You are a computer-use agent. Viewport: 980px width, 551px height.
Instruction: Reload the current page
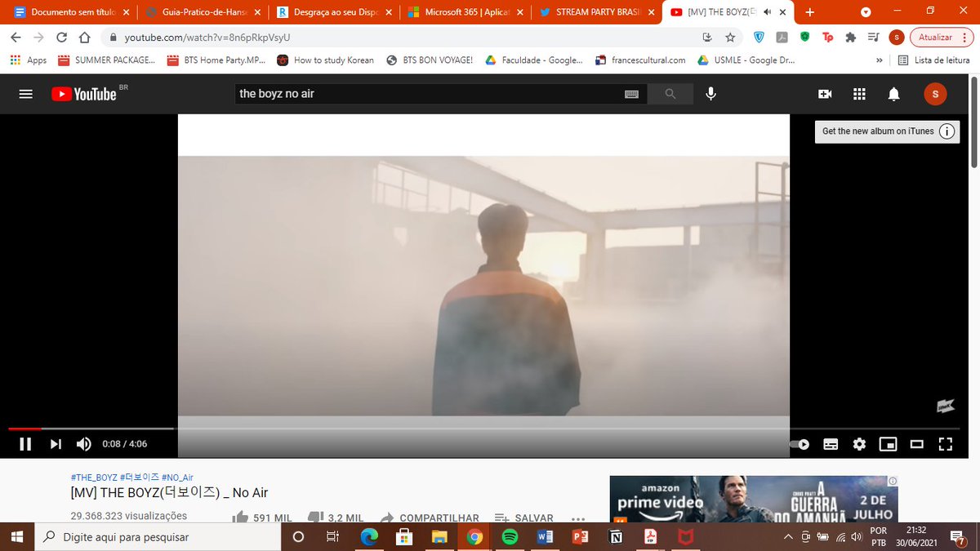pyautogui.click(x=62, y=38)
